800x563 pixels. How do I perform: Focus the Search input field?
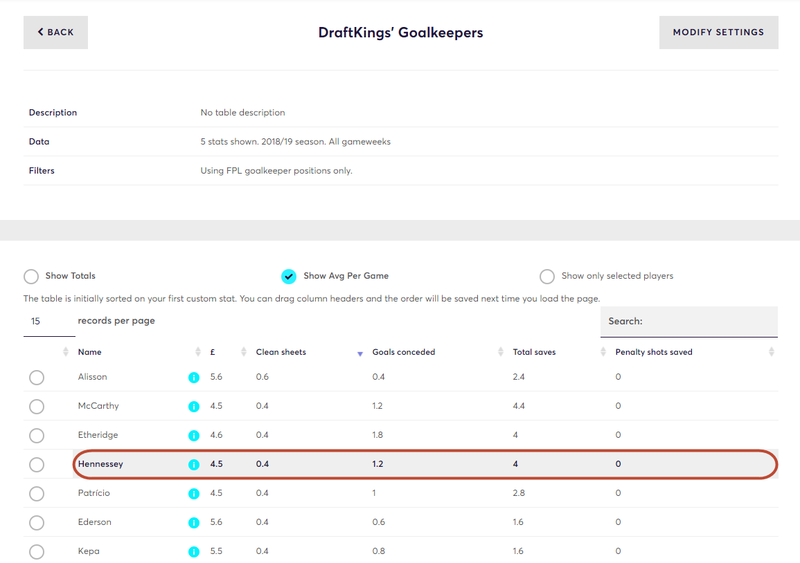tap(689, 322)
